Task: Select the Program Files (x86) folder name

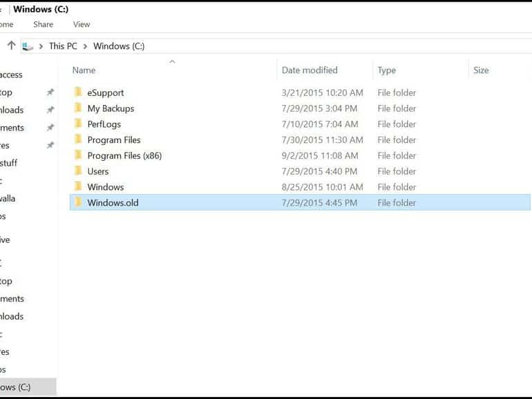Action: (124, 155)
